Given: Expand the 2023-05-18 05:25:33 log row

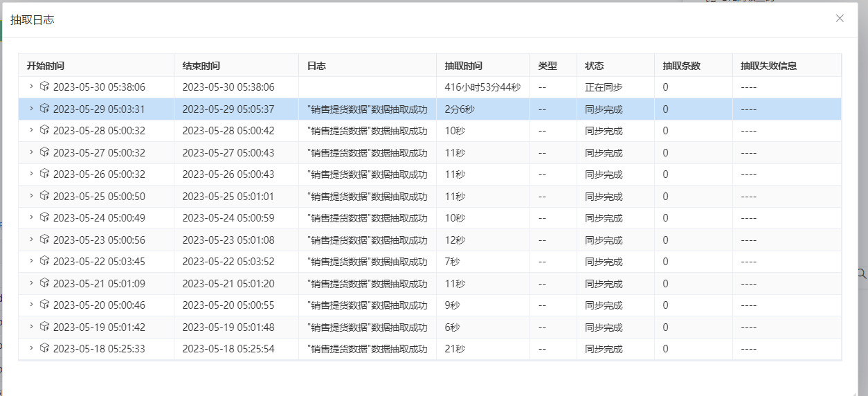Looking at the screenshot, I should point(31,348).
